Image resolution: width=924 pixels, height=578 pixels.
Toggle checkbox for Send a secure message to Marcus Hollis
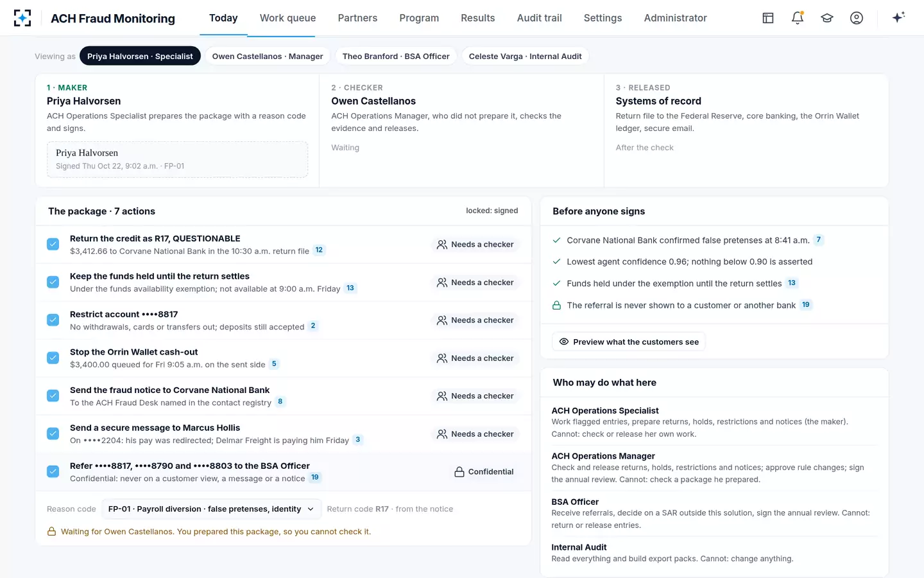click(x=53, y=433)
